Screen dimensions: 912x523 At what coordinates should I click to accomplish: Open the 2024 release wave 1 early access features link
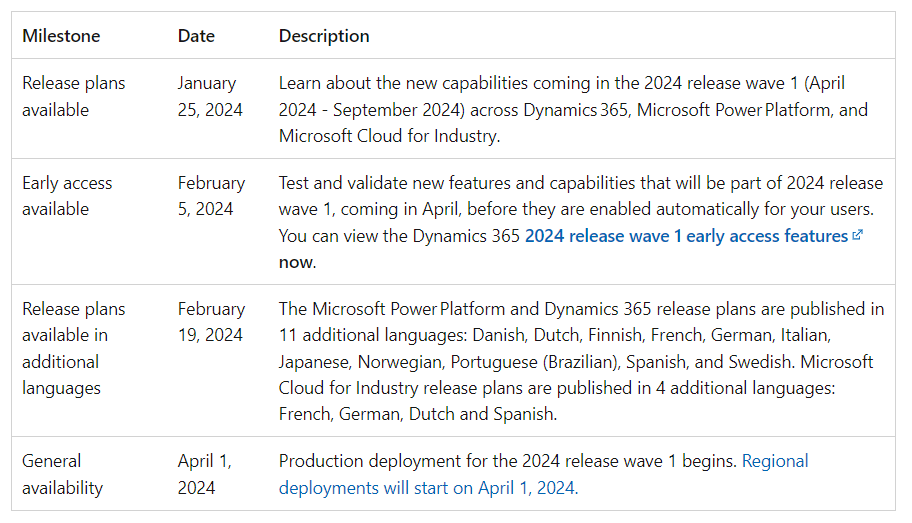[686, 236]
